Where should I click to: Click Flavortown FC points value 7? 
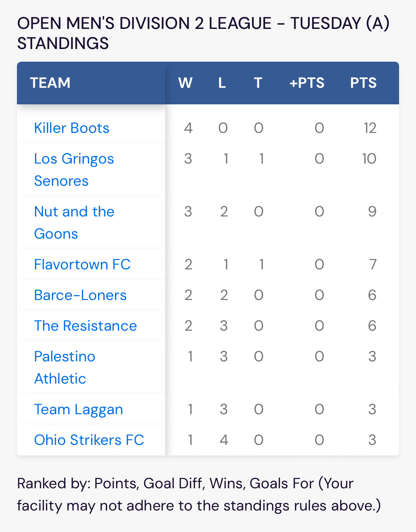(x=373, y=264)
